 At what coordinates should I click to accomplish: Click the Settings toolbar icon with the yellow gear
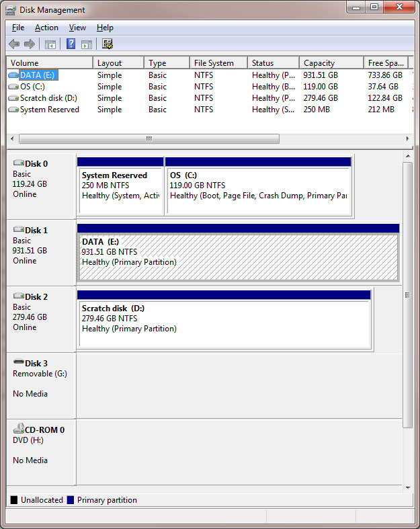tap(108, 44)
